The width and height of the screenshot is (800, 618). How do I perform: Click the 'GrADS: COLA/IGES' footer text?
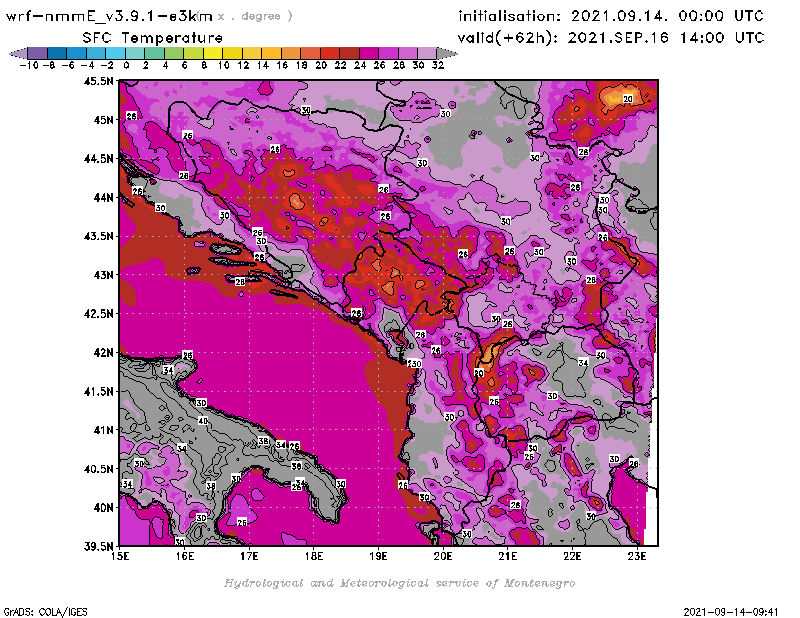(45, 612)
